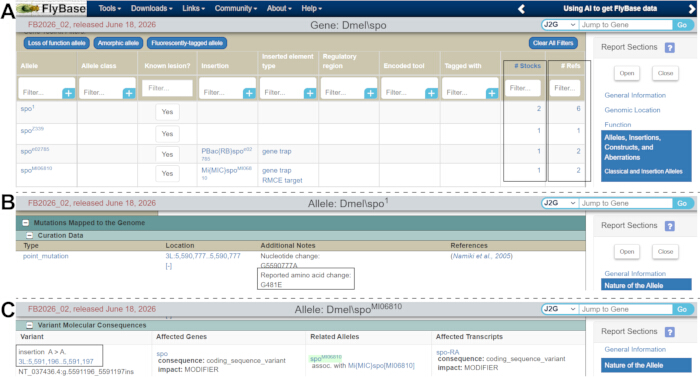Click plus icon in Regulatory region filter

click(371, 93)
